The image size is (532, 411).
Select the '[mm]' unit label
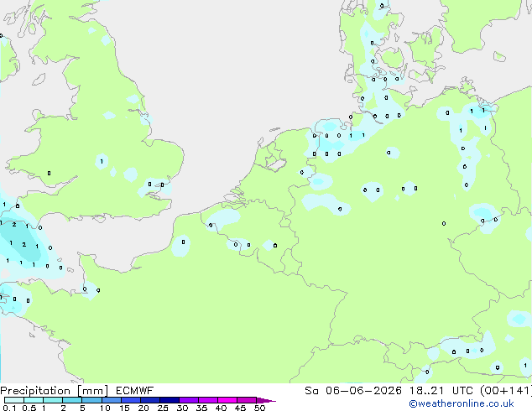pyautogui.click(x=92, y=391)
